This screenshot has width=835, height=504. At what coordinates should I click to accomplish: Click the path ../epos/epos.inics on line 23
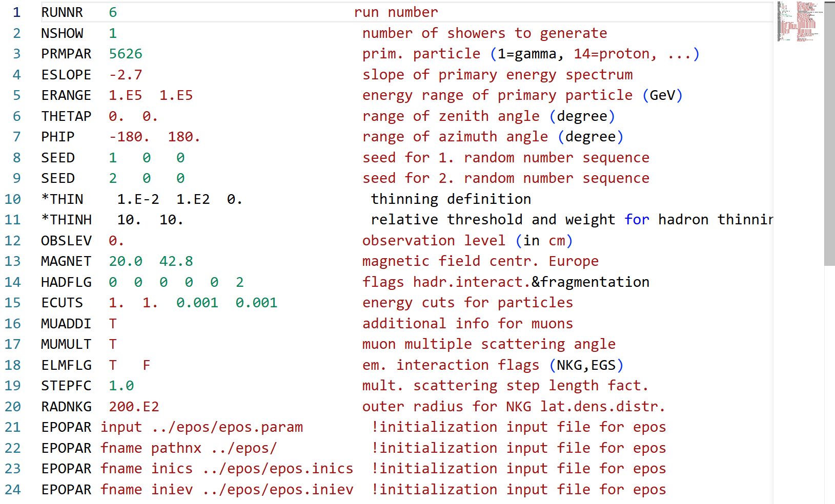point(279,468)
